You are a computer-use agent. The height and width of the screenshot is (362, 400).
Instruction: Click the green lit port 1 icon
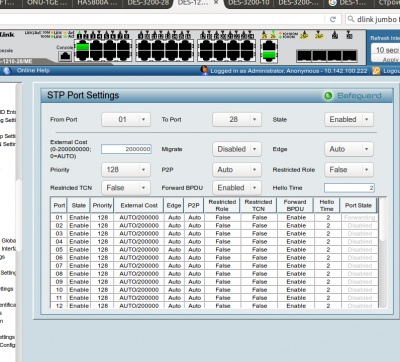[83, 47]
